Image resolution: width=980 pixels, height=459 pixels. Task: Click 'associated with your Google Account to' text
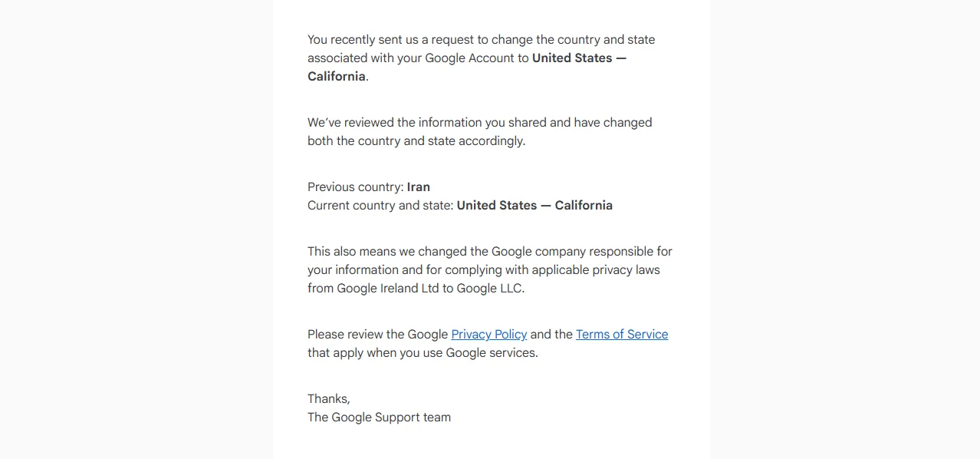[x=418, y=58]
